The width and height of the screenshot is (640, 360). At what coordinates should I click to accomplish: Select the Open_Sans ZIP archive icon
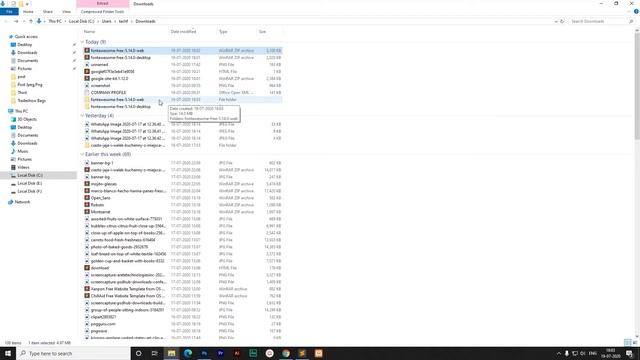pyautogui.click(x=87, y=198)
